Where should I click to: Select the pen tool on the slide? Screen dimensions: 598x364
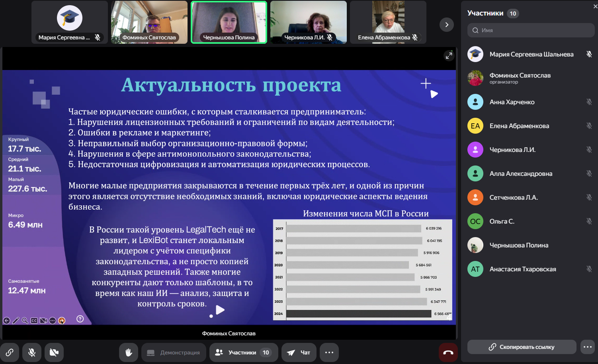16,321
